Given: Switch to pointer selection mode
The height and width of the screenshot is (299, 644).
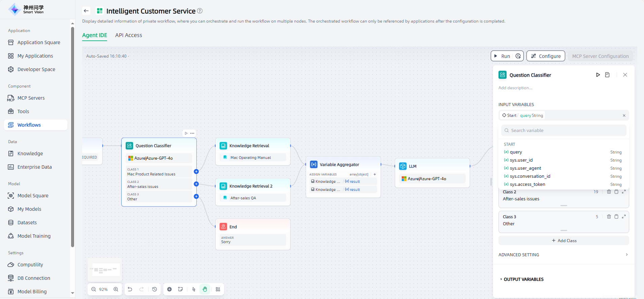Looking at the screenshot, I should click(194, 289).
